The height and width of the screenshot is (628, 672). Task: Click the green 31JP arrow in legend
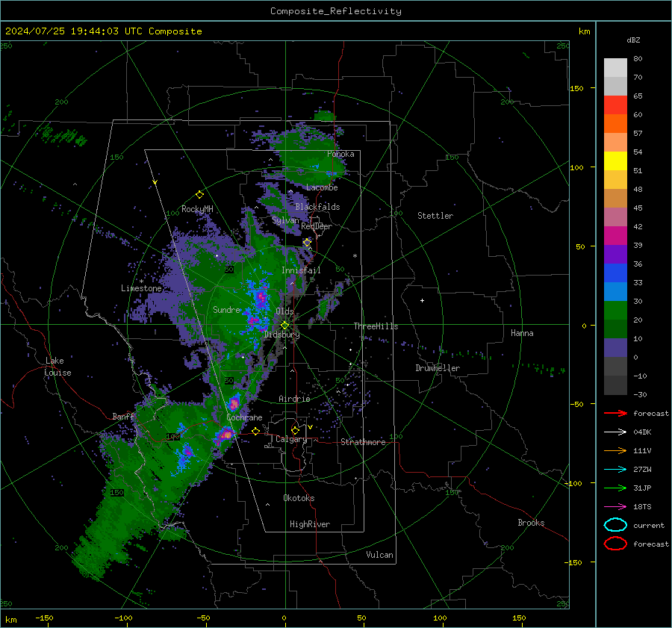click(x=615, y=488)
